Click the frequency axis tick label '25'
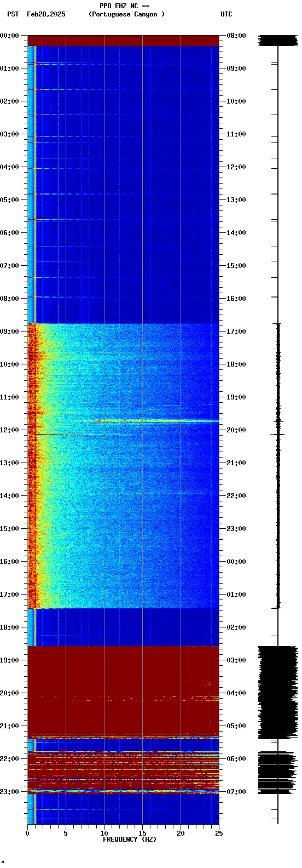Image resolution: width=302 pixels, height=868 pixels. (219, 833)
